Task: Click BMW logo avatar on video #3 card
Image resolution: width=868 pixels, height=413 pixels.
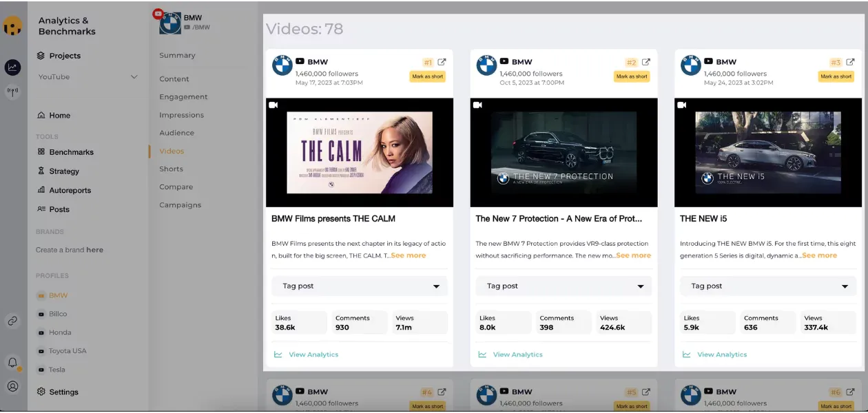Action: (691, 65)
